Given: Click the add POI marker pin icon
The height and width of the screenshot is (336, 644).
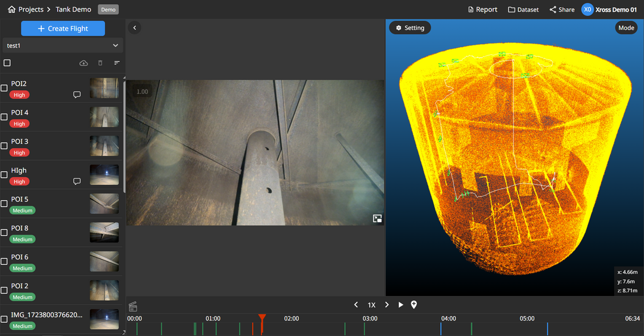Looking at the screenshot, I should pos(414,305).
